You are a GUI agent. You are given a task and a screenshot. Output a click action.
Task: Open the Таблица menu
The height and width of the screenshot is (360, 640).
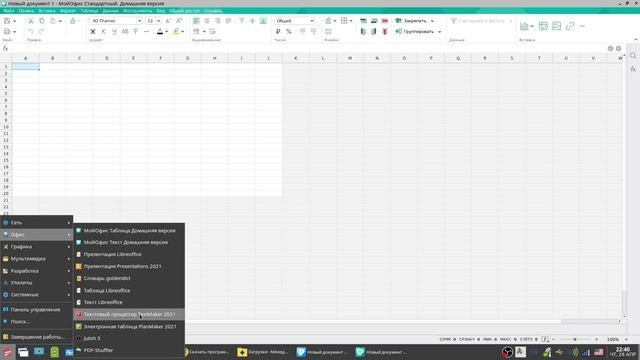[89, 11]
